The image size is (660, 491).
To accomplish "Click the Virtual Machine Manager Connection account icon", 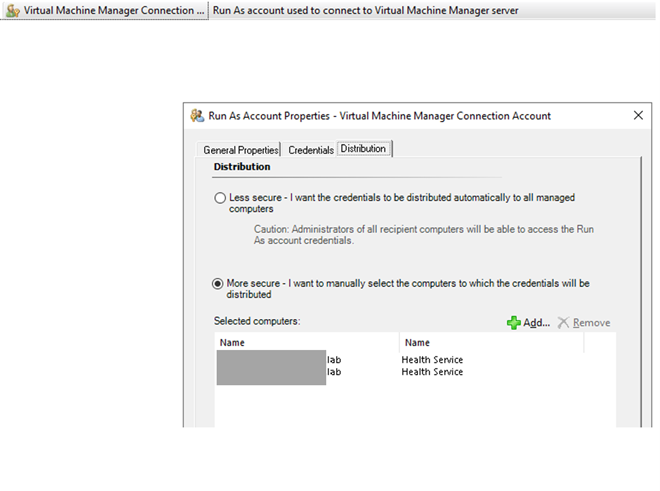I will click(x=13, y=11).
